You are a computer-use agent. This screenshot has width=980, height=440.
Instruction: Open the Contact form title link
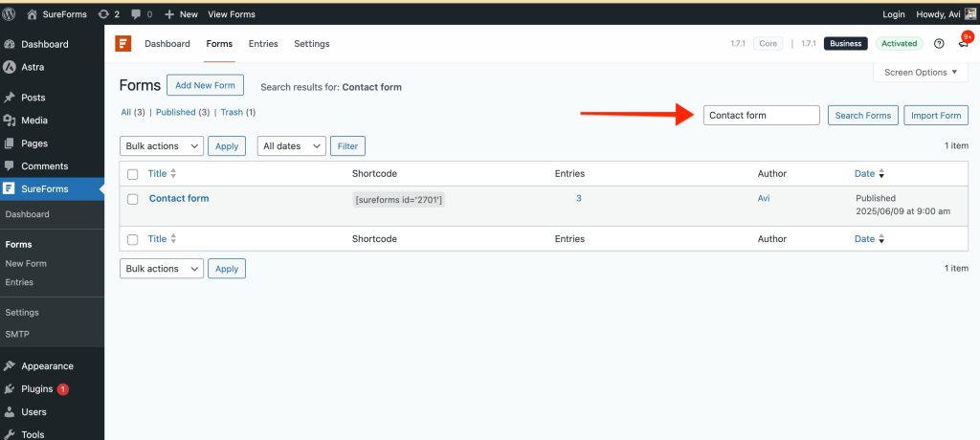click(x=179, y=199)
